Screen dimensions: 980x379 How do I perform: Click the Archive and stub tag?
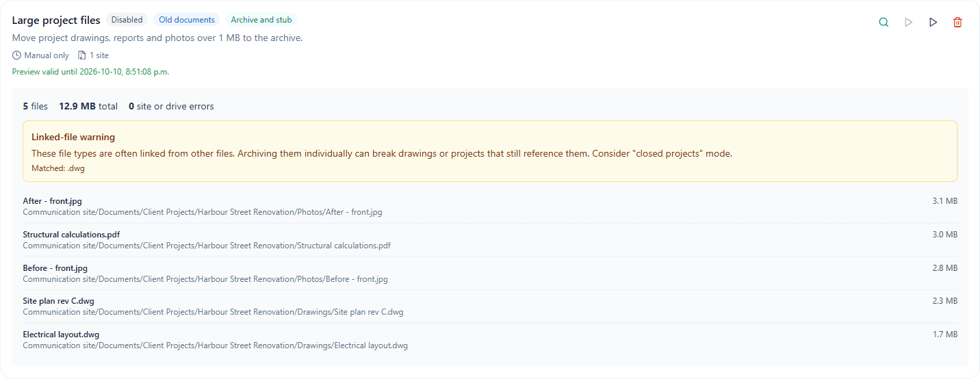[x=261, y=21]
